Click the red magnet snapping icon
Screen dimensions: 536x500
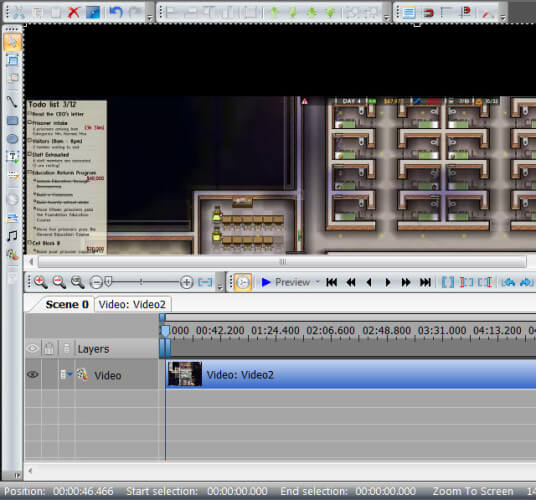click(428, 13)
